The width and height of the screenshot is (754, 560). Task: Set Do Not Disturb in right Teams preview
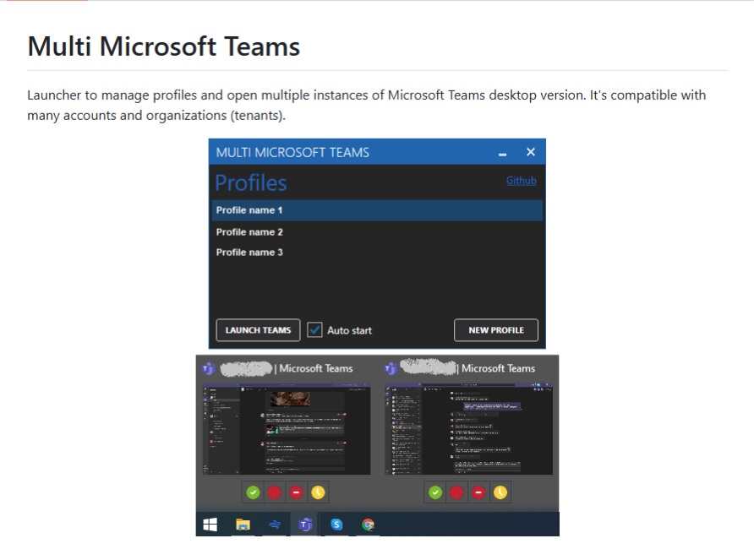[x=478, y=492]
